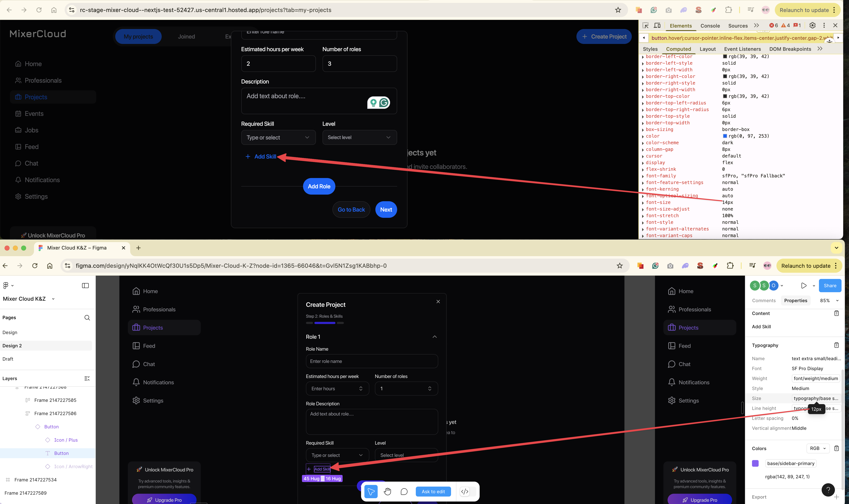
Task: Click the base/sidebar-primary purple swatch
Action: (755, 463)
